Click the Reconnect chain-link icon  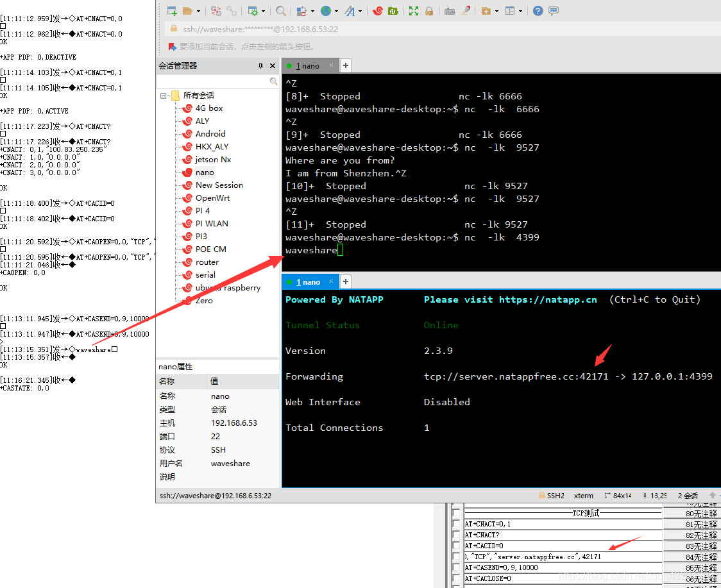point(232,11)
